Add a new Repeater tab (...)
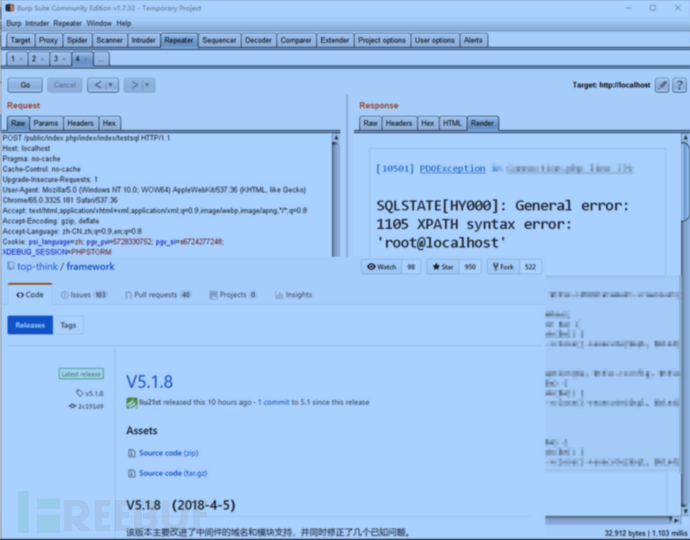The width and height of the screenshot is (690, 540). pos(101,59)
